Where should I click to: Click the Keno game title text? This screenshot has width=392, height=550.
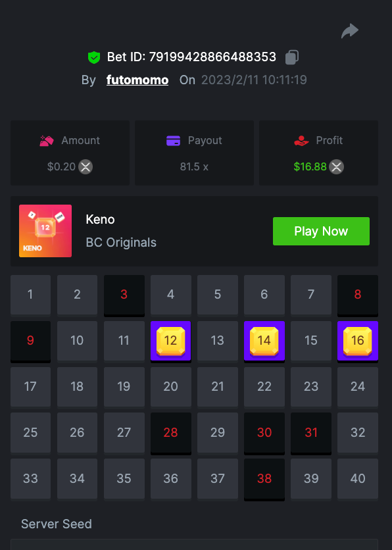point(100,220)
